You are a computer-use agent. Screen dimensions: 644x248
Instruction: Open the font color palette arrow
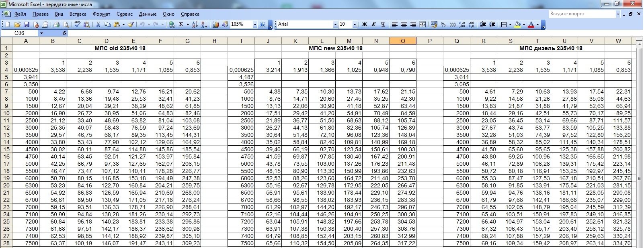[537, 24]
